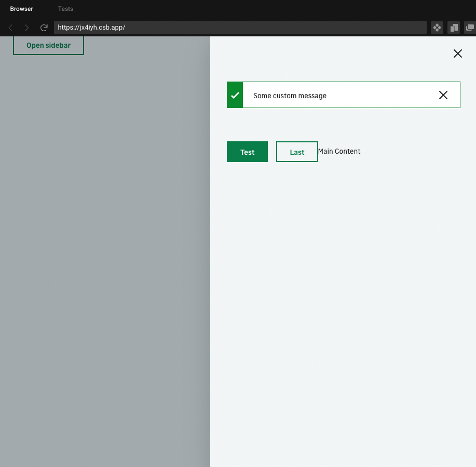Click the green checkmark success icon
This screenshot has width=476, height=467.
pyautogui.click(x=235, y=95)
